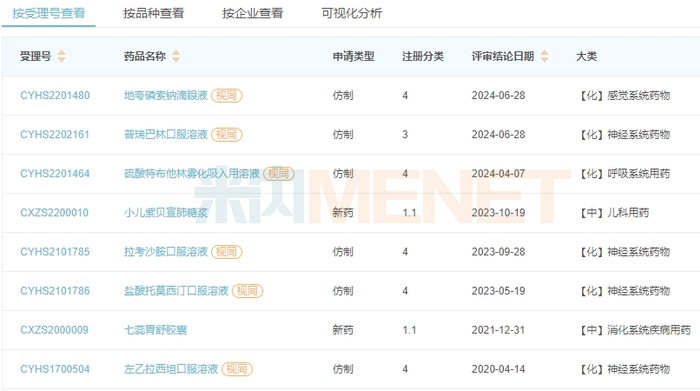Open record CXZS2200010

[x=54, y=212]
